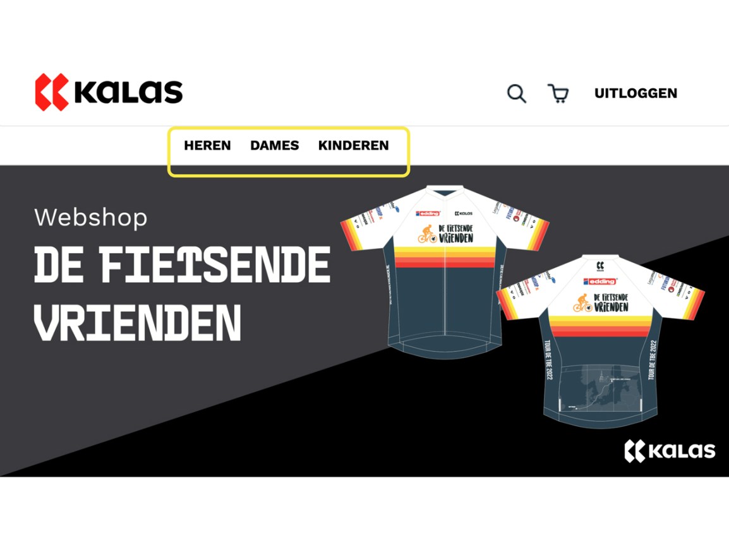The height and width of the screenshot is (560, 729).
Task: Click the striped color band on the front jersey
Action: [445, 258]
